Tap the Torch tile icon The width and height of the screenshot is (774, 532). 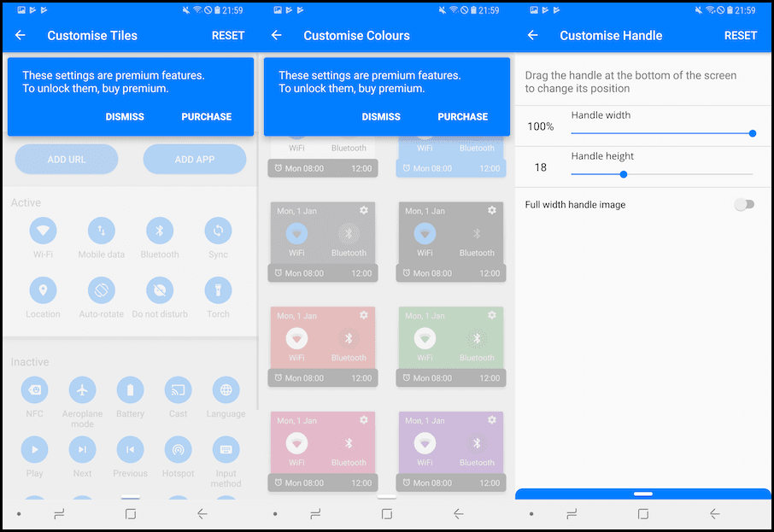218,290
